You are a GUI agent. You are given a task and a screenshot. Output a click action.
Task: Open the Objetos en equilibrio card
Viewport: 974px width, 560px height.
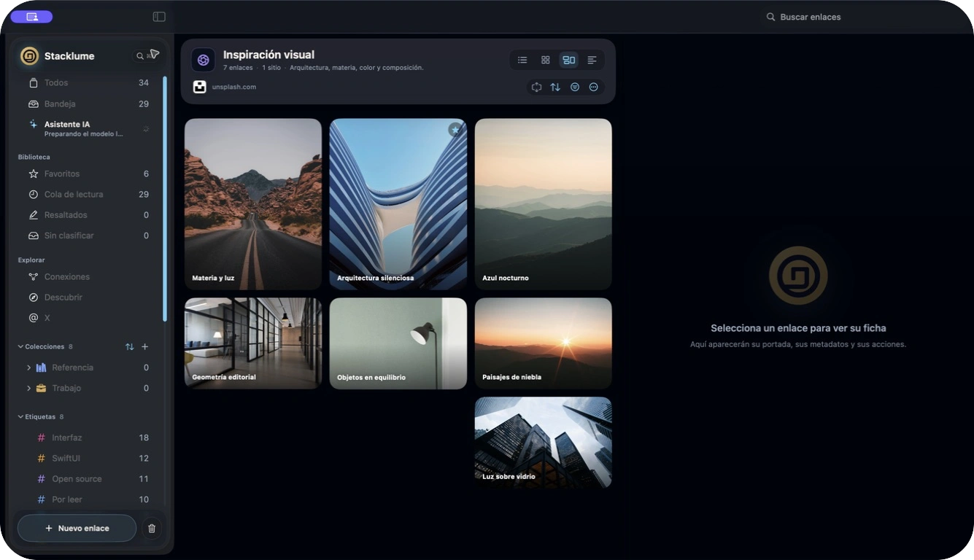pos(398,343)
